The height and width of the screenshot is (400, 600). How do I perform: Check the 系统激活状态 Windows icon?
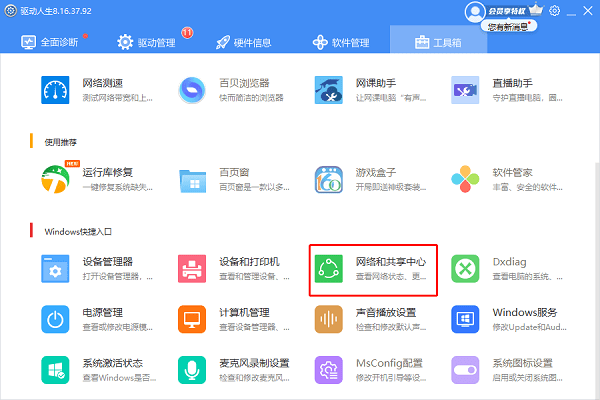[x=55, y=370]
